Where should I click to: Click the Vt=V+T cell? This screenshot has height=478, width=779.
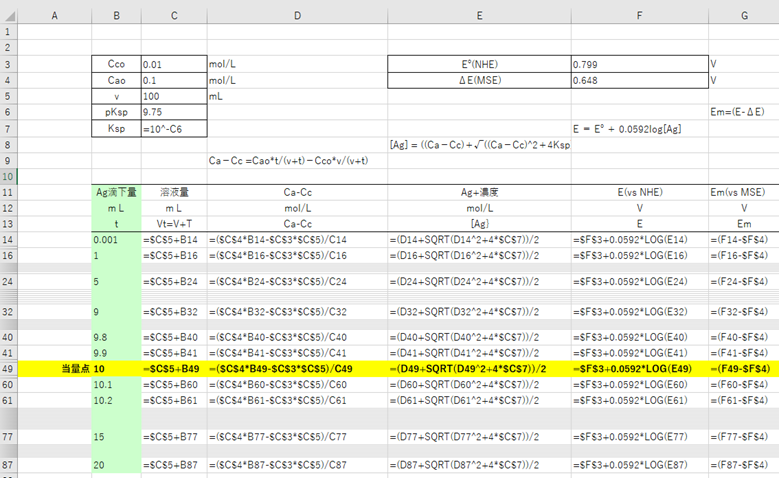[174, 224]
